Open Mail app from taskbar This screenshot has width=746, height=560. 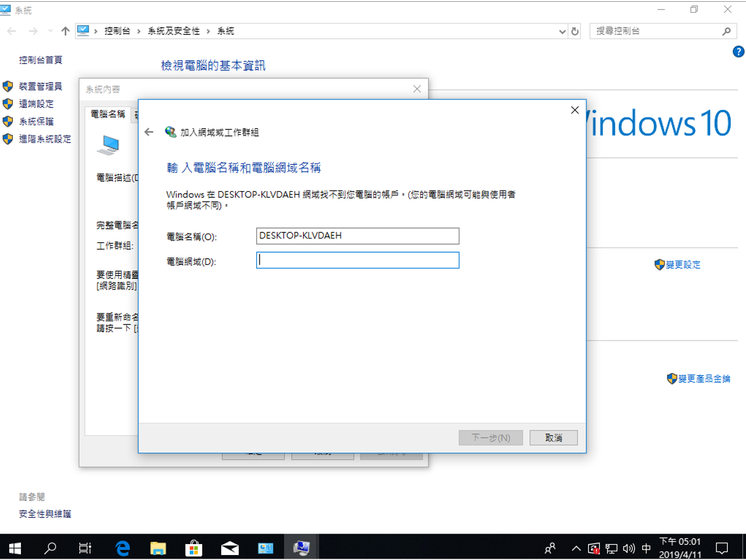click(229, 547)
